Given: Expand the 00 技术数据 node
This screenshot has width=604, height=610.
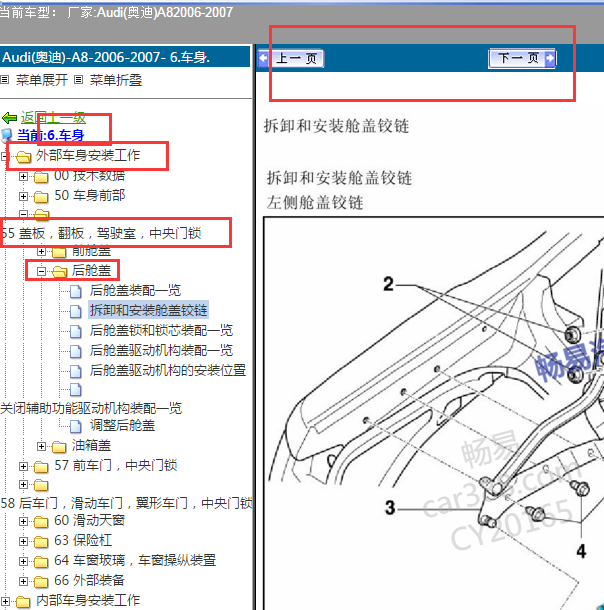Looking at the screenshot, I should 23,177.
